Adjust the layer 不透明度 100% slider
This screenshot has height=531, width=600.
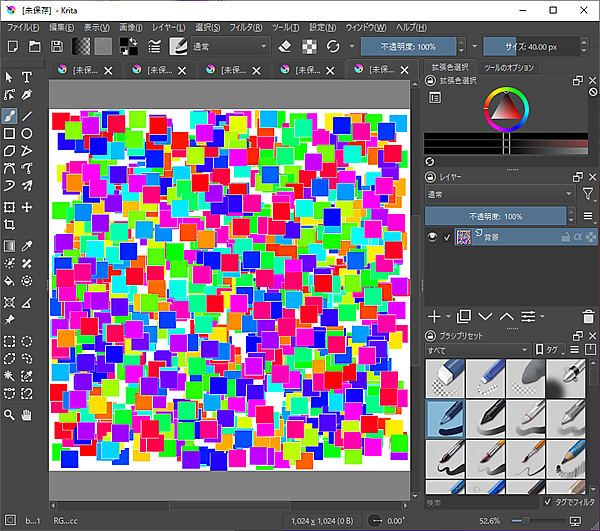click(x=496, y=216)
